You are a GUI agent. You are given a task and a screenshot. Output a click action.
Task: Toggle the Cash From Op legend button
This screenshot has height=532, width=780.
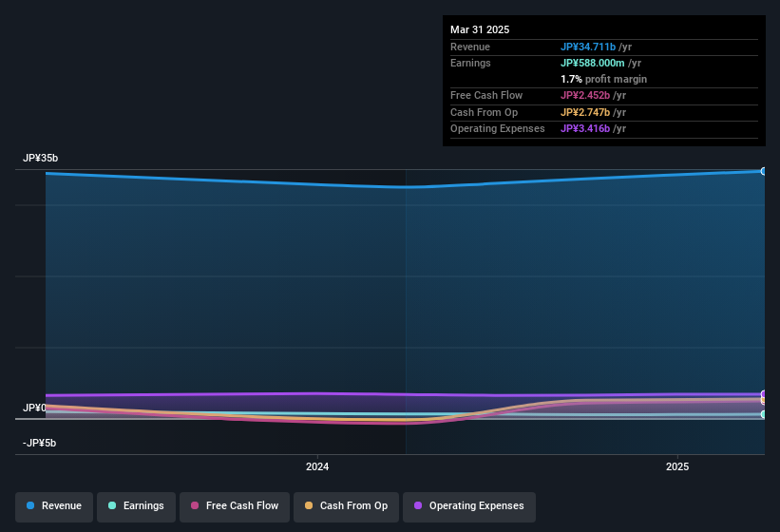tap(346, 506)
